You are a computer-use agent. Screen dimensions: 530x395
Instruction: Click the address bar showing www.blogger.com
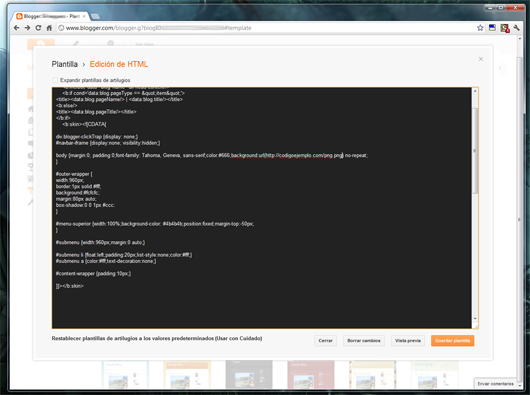[264, 28]
